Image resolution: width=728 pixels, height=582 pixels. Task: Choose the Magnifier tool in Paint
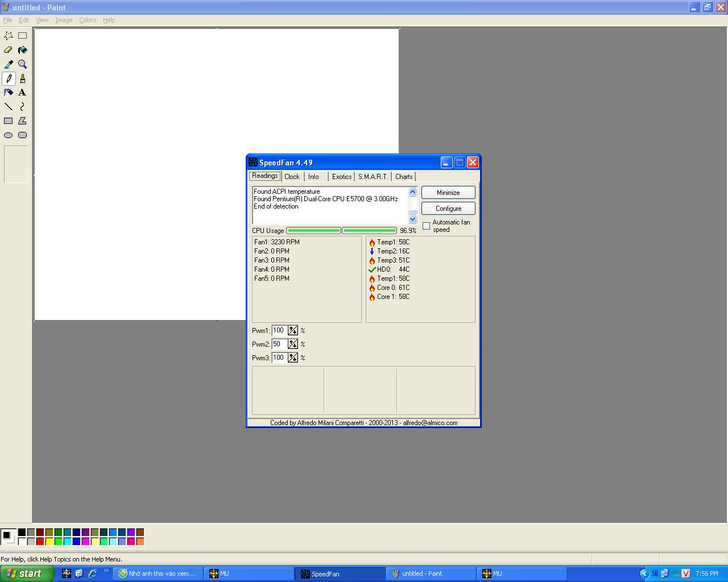coord(23,64)
